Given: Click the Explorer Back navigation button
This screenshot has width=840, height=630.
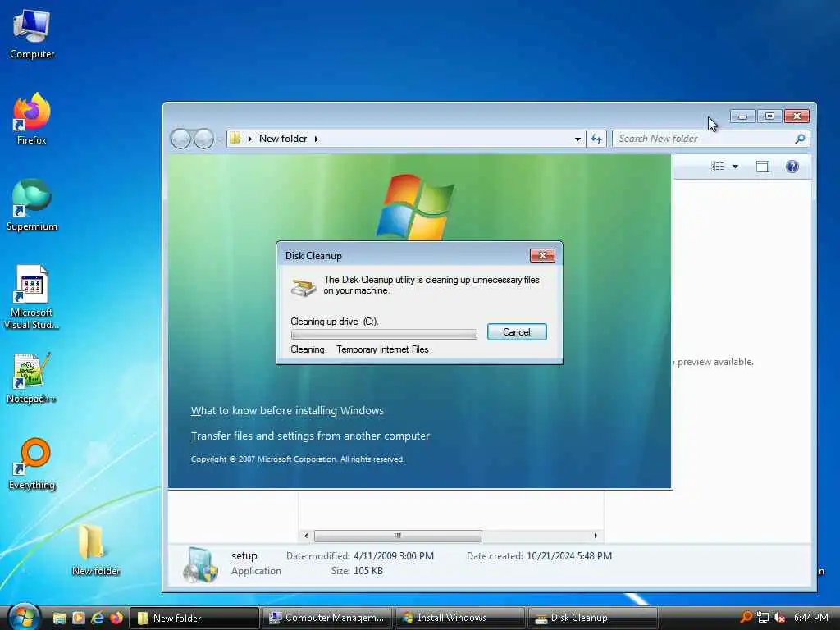Looking at the screenshot, I should [180, 139].
